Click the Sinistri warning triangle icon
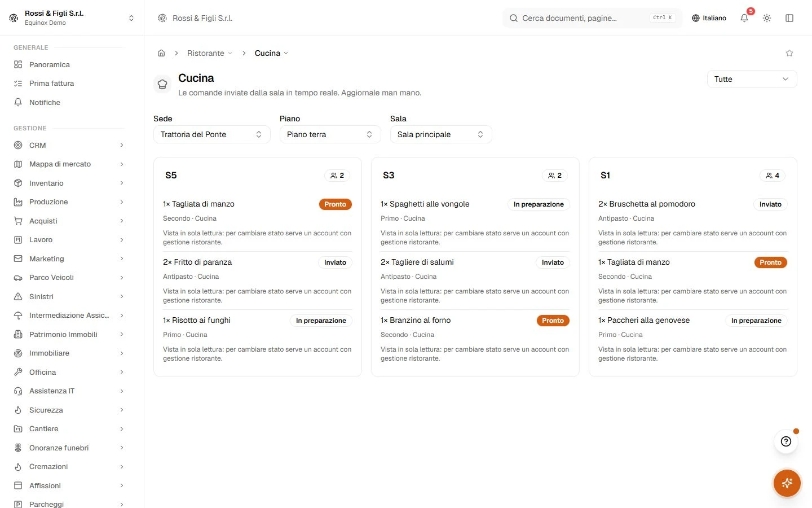This screenshot has height=508, width=812. (18, 296)
